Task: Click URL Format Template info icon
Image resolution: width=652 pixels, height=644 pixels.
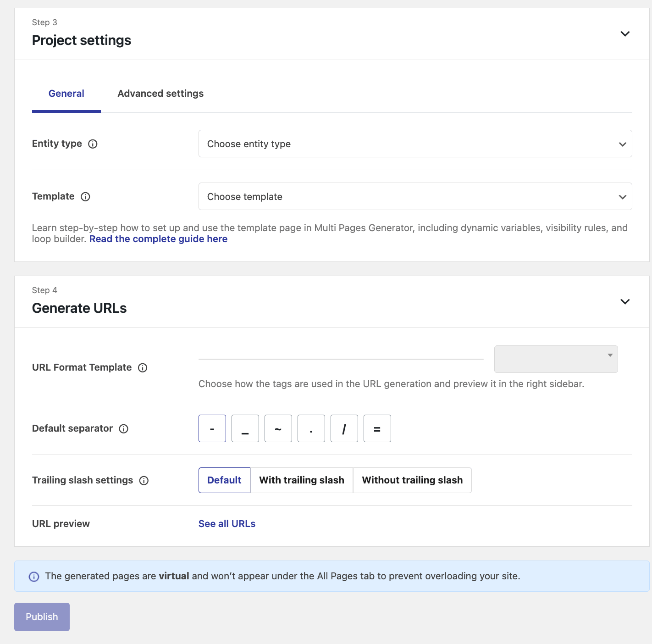Action: tap(143, 368)
